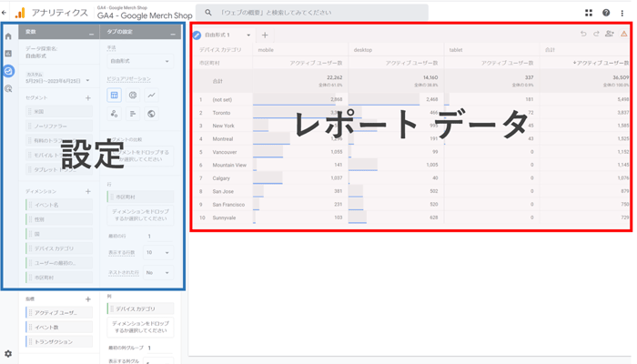Select the geo map visualization icon
Viewport: 637px width, 364px height.
(x=151, y=114)
